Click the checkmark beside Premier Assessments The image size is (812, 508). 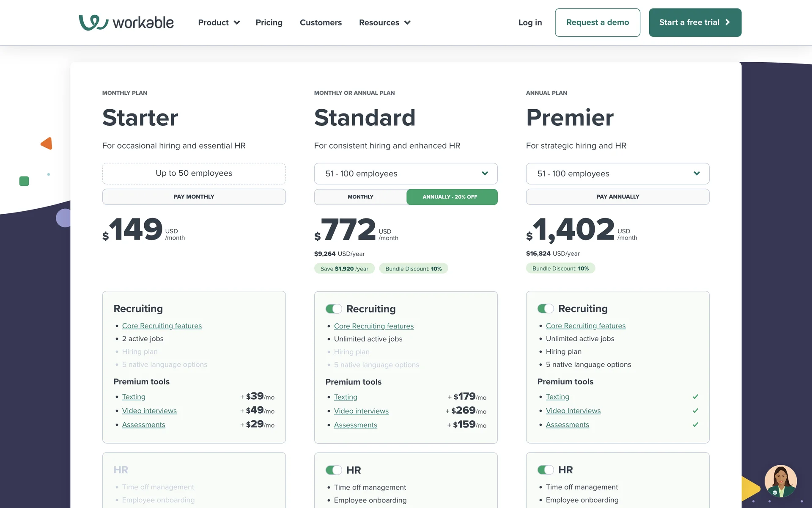point(695,425)
